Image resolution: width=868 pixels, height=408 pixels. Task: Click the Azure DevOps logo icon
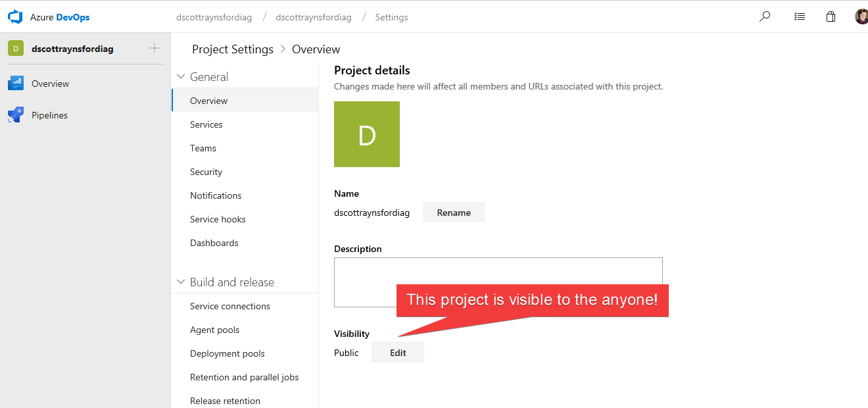pyautogui.click(x=15, y=17)
